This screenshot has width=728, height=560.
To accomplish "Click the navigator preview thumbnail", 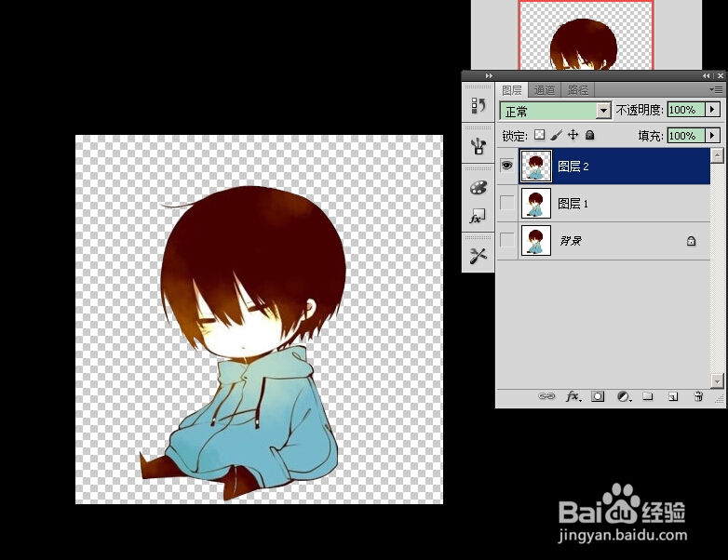I will (586, 35).
